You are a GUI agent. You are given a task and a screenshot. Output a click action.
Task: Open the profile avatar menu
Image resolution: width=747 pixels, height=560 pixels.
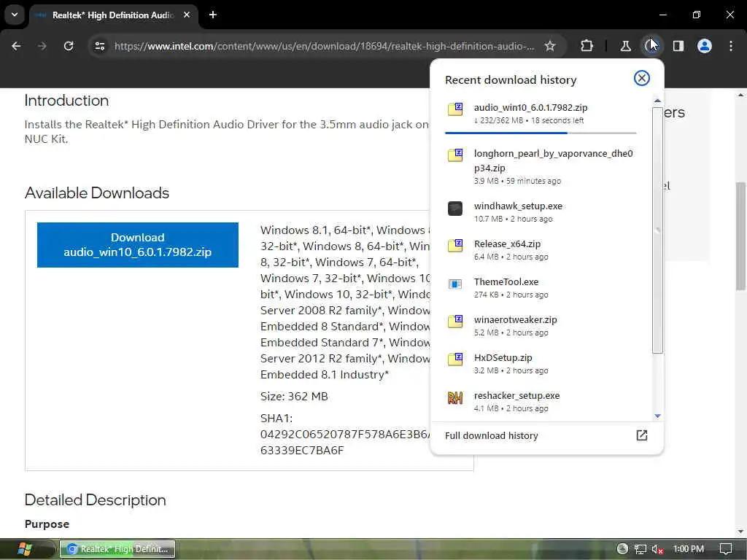[705, 46]
